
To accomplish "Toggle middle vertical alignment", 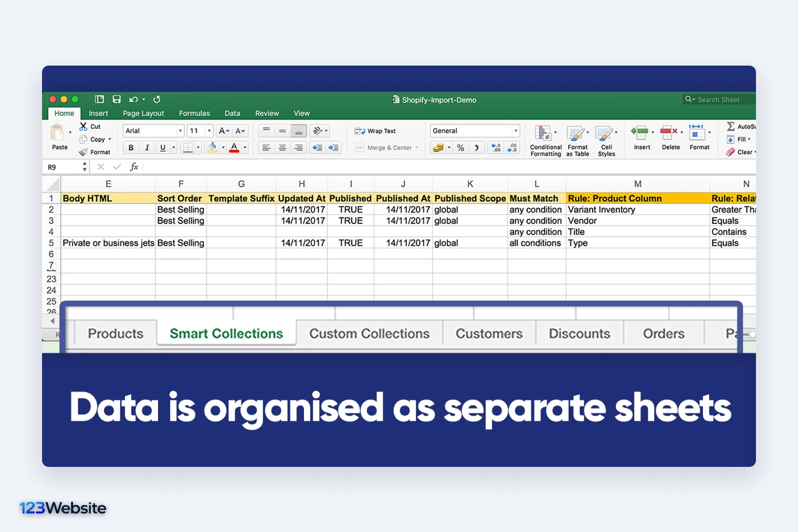I will [282, 131].
